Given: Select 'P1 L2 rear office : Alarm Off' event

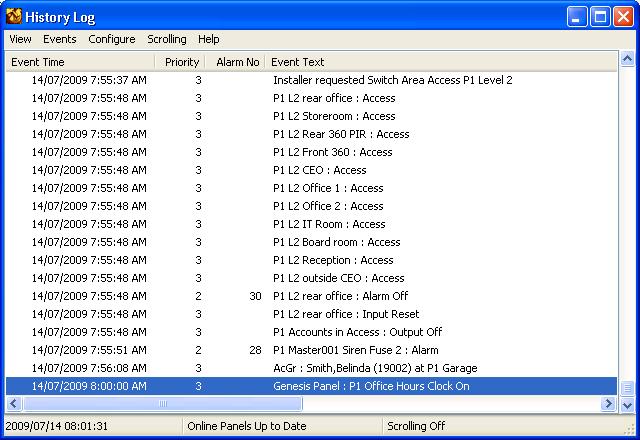Looking at the screenshot, I should [311, 296].
